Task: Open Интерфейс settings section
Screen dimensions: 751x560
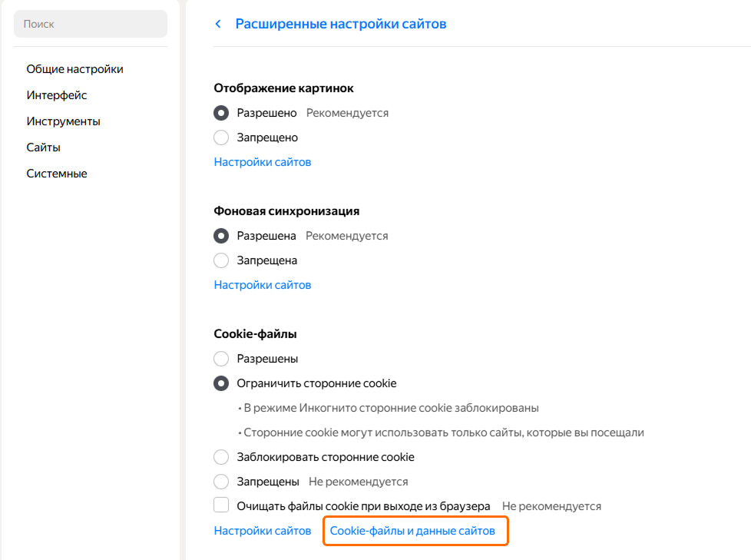Action: coord(57,95)
